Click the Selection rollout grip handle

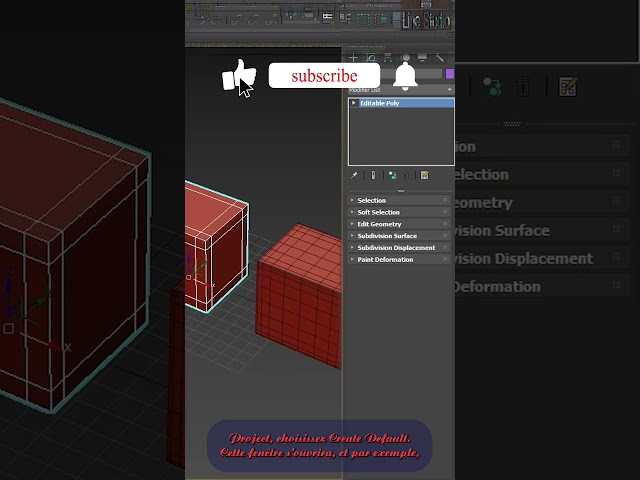pos(445,200)
